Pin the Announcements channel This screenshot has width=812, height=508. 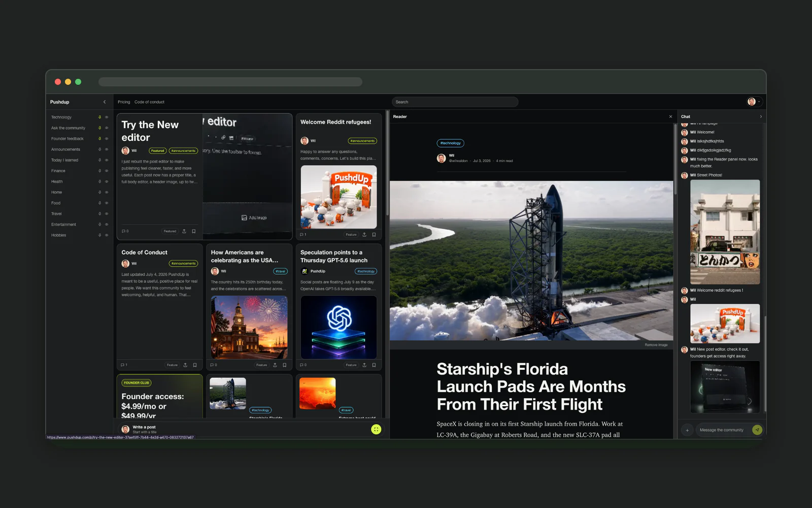(x=99, y=149)
